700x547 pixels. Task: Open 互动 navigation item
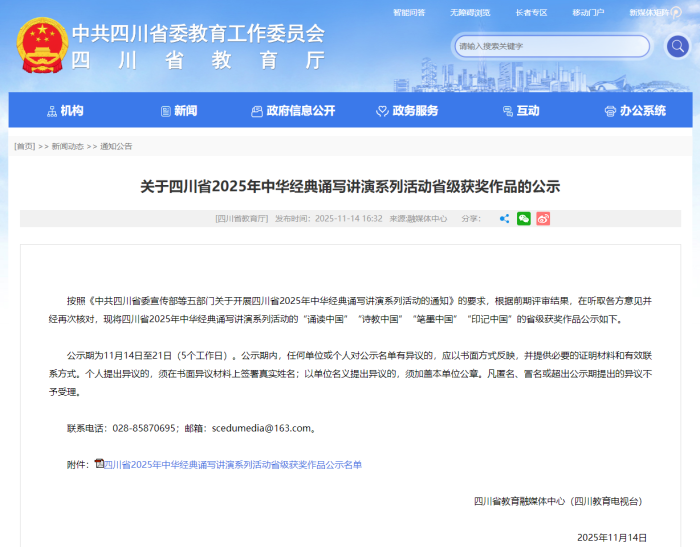[521, 111]
